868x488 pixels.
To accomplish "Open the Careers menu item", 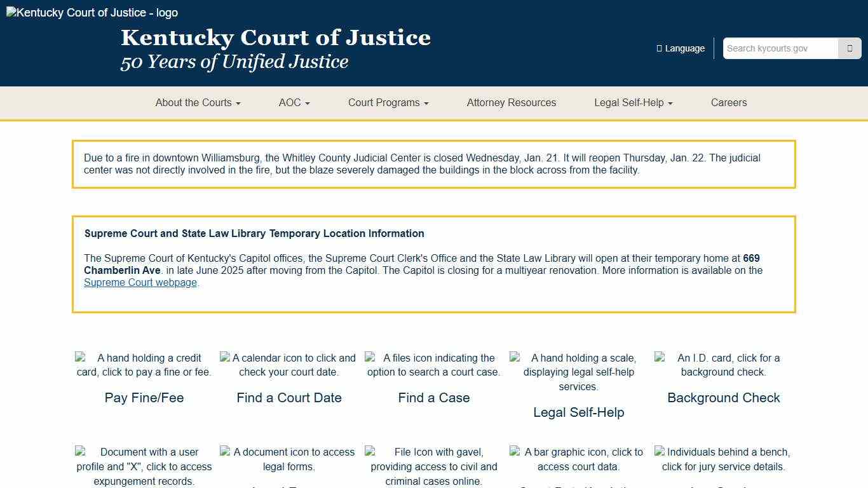I will click(729, 103).
